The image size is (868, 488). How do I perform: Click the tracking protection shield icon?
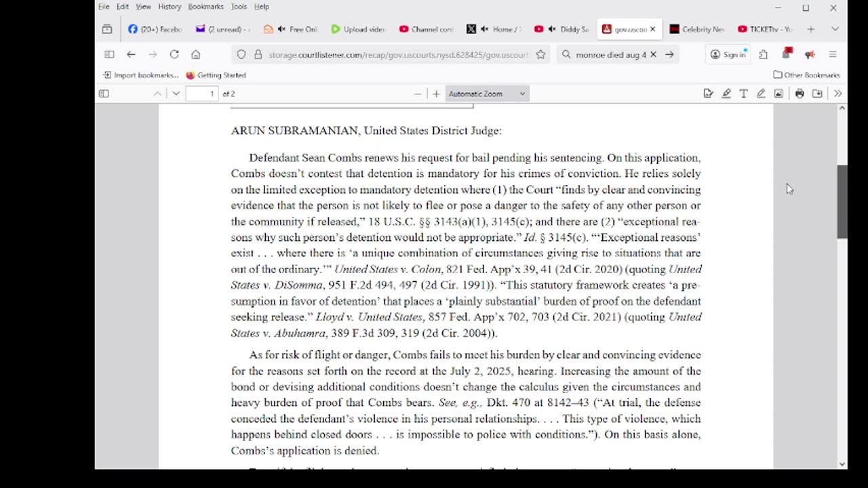pos(241,54)
